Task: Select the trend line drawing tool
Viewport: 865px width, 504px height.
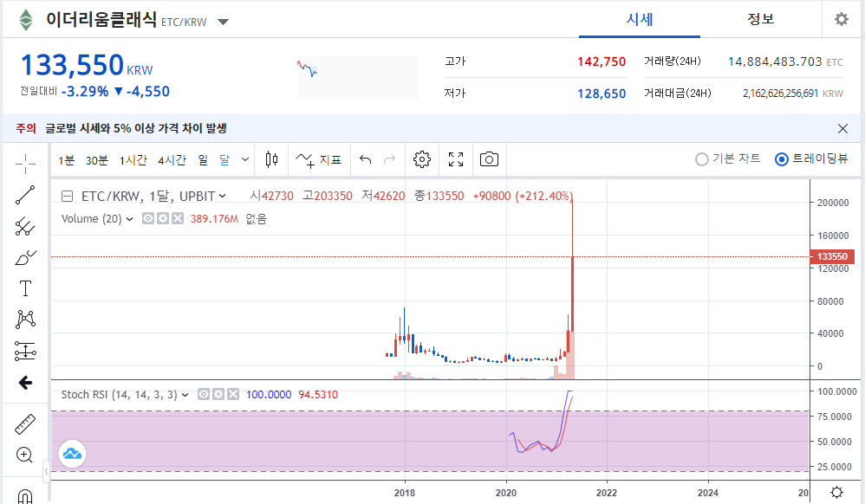Action: 25,195
